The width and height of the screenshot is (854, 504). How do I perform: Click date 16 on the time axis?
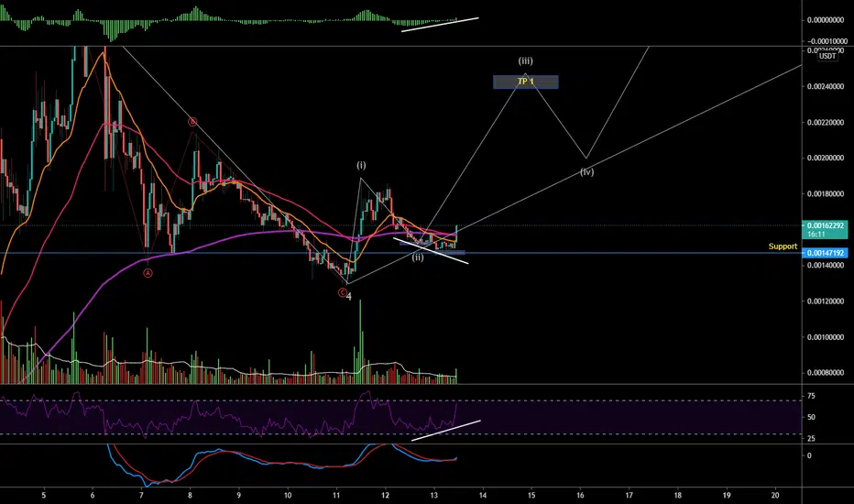[580, 495]
